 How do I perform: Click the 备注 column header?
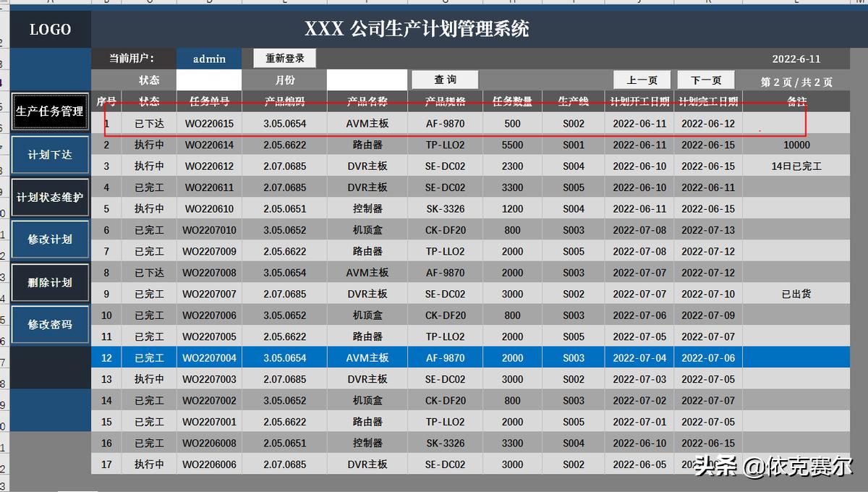pos(796,101)
